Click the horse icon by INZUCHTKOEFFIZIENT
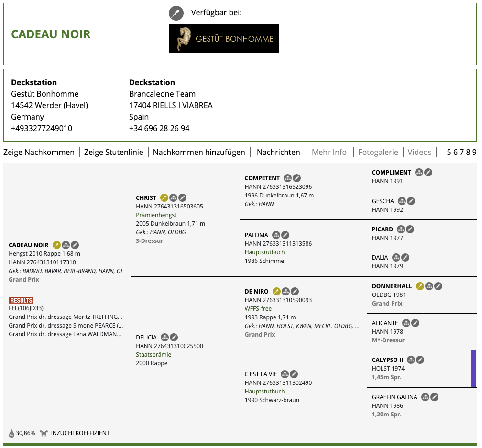The width and height of the screenshot is (482, 448). click(44, 433)
